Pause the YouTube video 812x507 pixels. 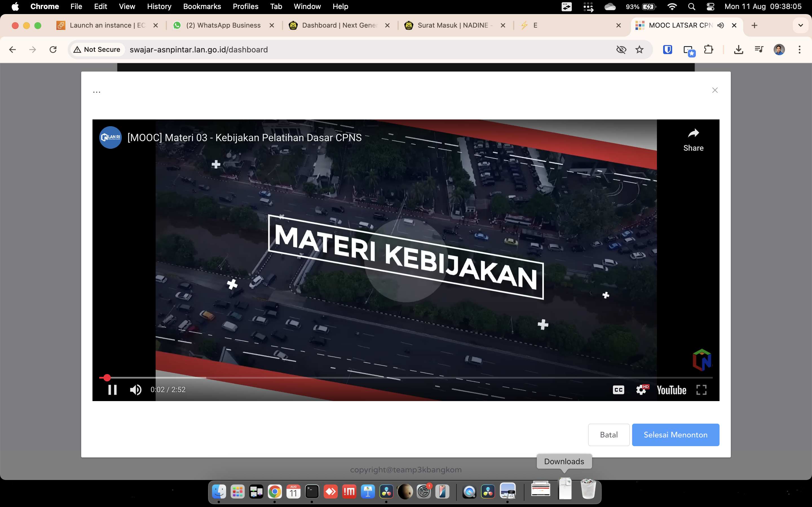(x=112, y=390)
